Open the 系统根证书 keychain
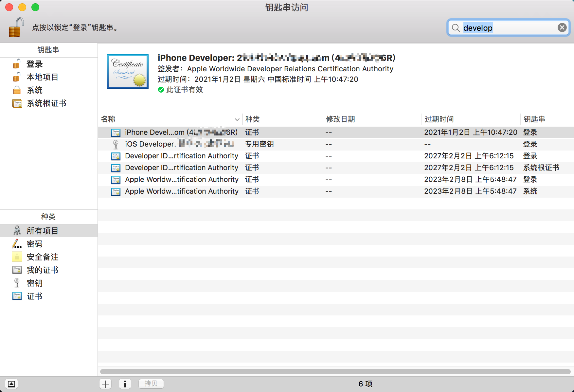Image resolution: width=574 pixels, height=392 pixels. pos(46,103)
